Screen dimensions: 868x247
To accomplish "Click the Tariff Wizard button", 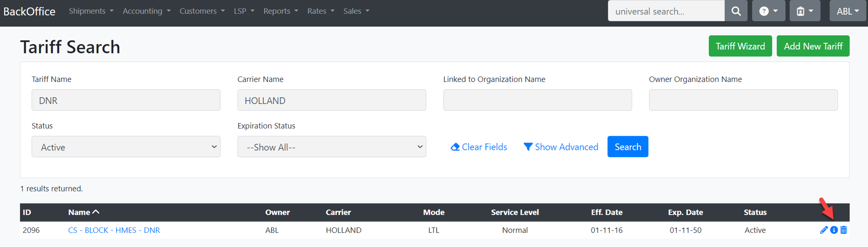I will [x=740, y=46].
